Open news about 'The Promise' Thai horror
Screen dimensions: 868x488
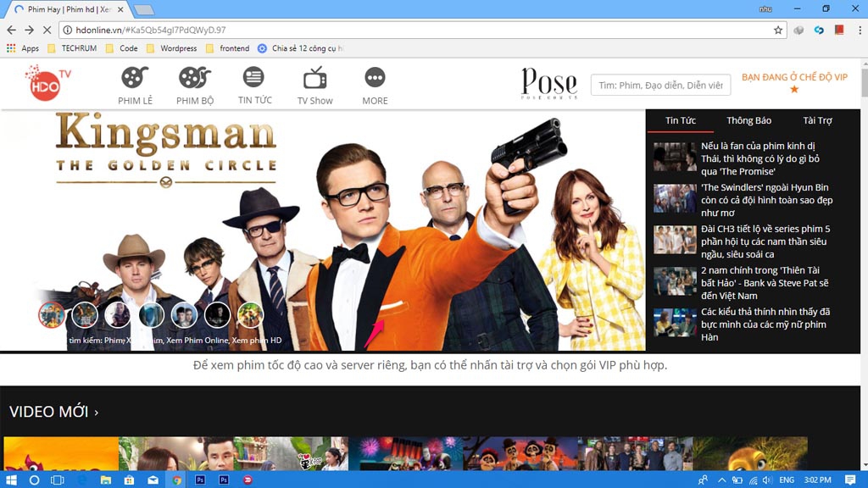[x=760, y=158]
